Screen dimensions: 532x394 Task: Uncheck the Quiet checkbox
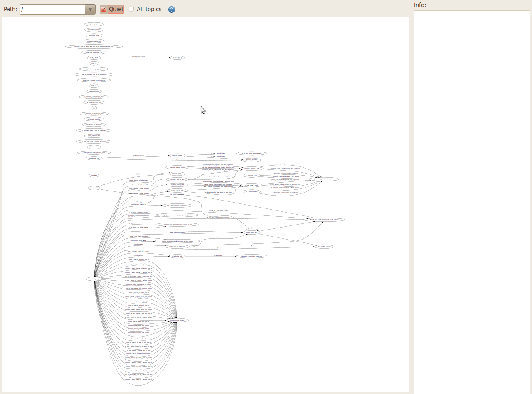coord(103,9)
